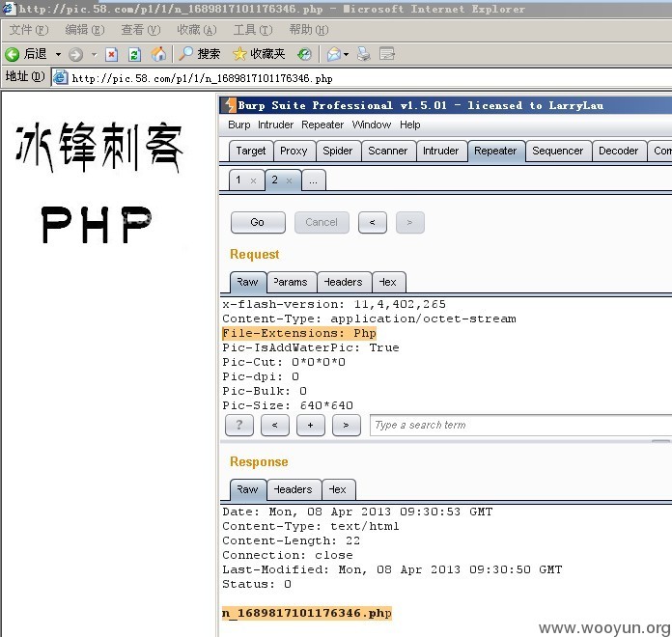Image resolution: width=672 pixels, height=637 pixels.
Task: Select the Response Raw tab
Action: tap(248, 489)
